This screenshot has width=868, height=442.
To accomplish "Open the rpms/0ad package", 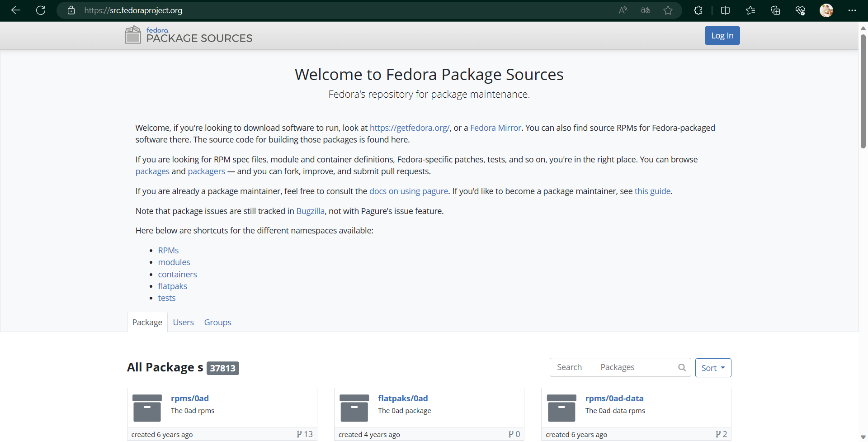I will pyautogui.click(x=190, y=399).
